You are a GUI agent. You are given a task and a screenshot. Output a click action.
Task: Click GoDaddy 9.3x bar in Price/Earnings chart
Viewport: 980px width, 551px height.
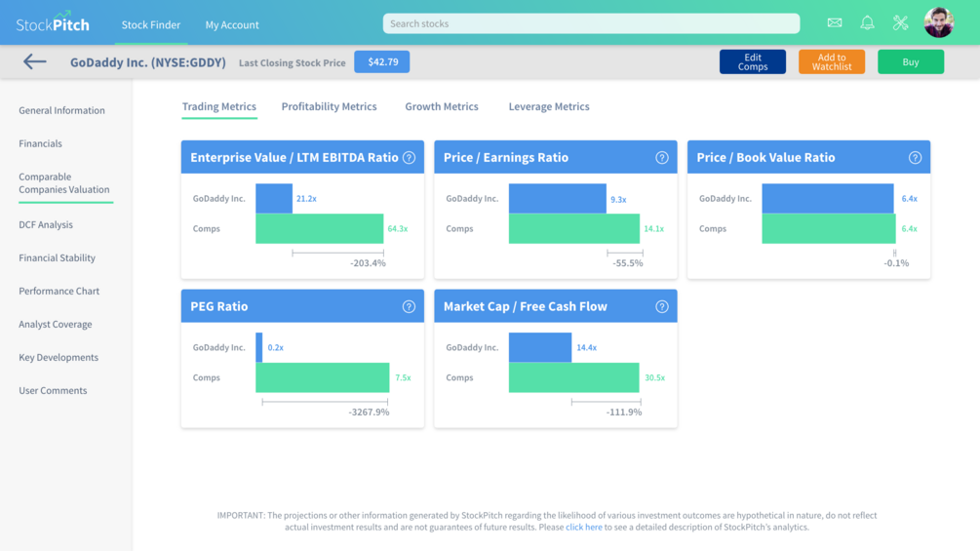pyautogui.click(x=558, y=199)
